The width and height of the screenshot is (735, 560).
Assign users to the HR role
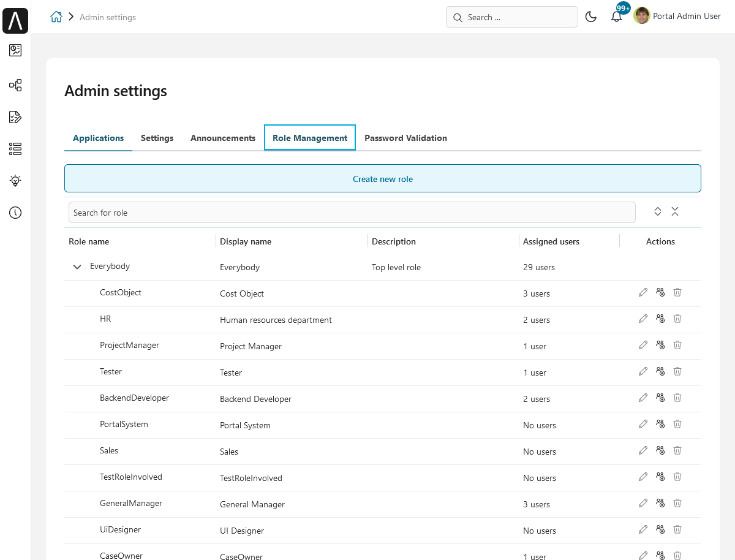pyautogui.click(x=660, y=319)
